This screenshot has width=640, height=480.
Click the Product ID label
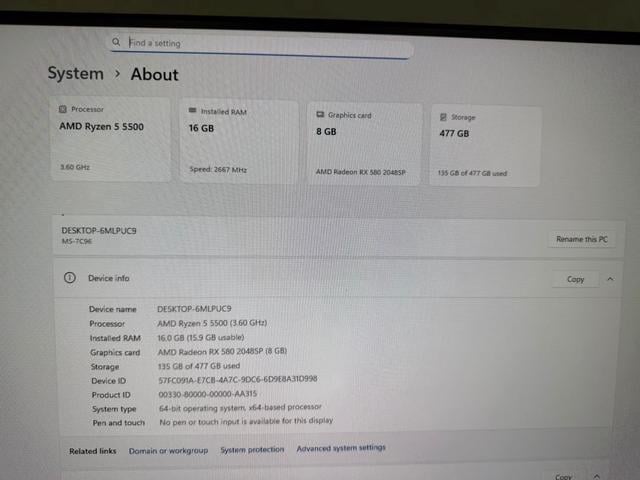pyautogui.click(x=111, y=395)
